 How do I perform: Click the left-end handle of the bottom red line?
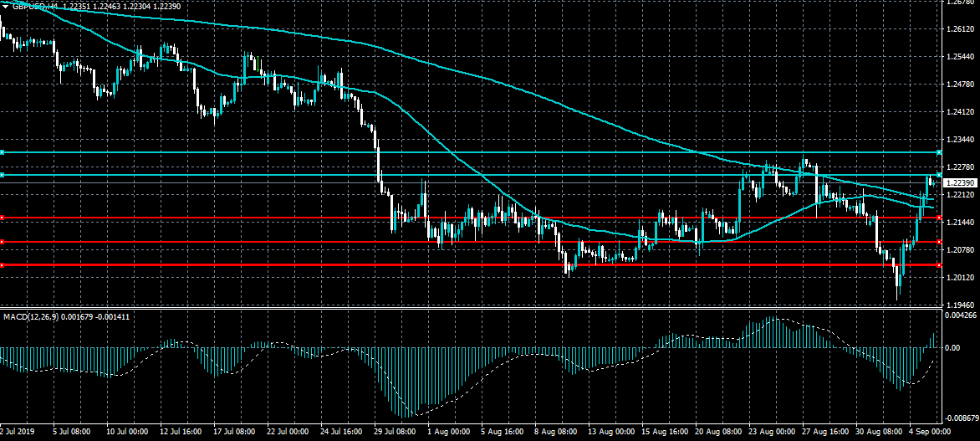[x=2, y=265]
